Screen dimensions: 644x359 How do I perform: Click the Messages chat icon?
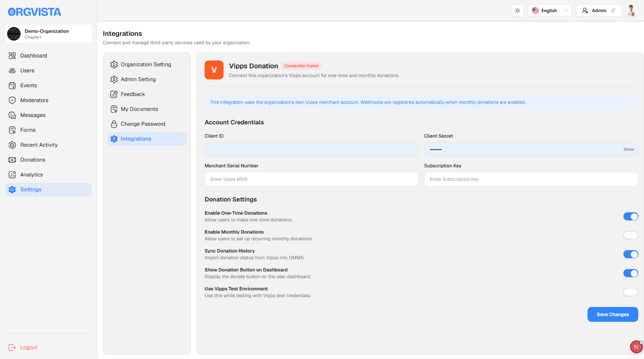coord(12,115)
